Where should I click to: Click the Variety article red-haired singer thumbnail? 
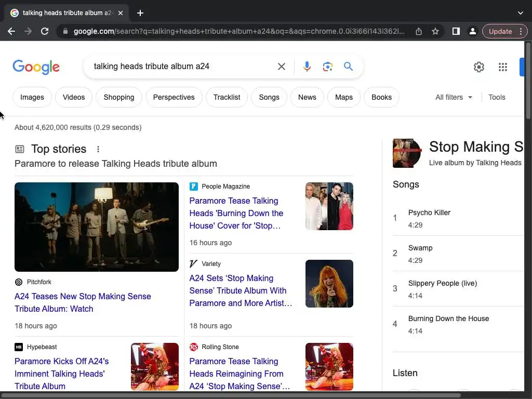pyautogui.click(x=329, y=284)
